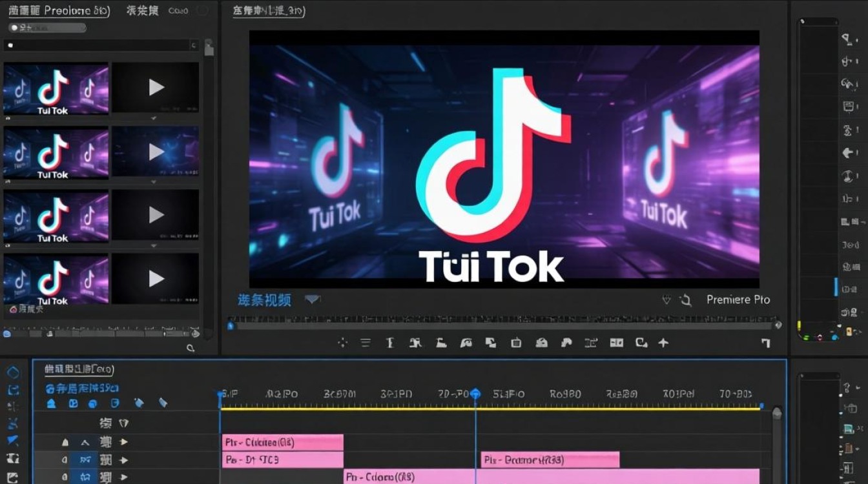
Task: Click the topmost icon in the right tool column
Action: 849,39
